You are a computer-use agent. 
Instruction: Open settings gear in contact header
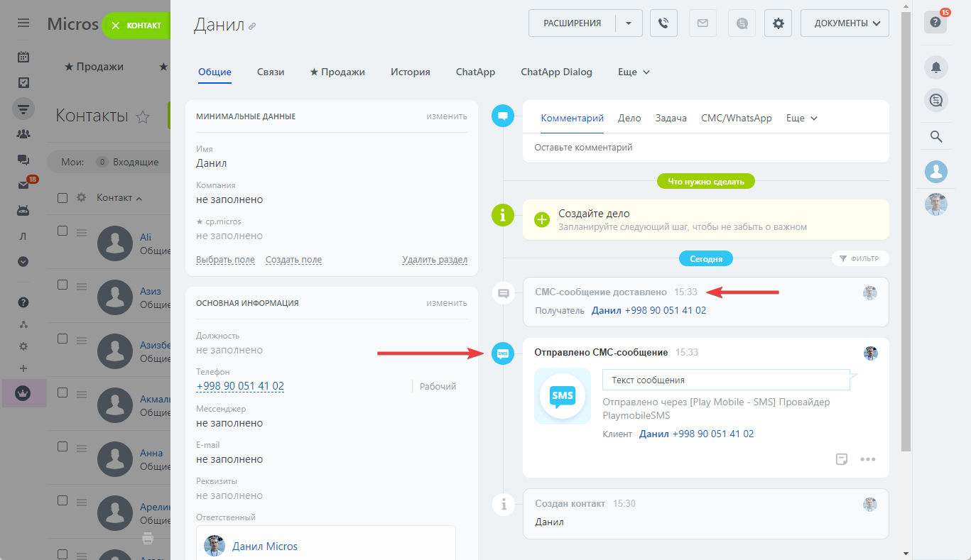pos(778,23)
